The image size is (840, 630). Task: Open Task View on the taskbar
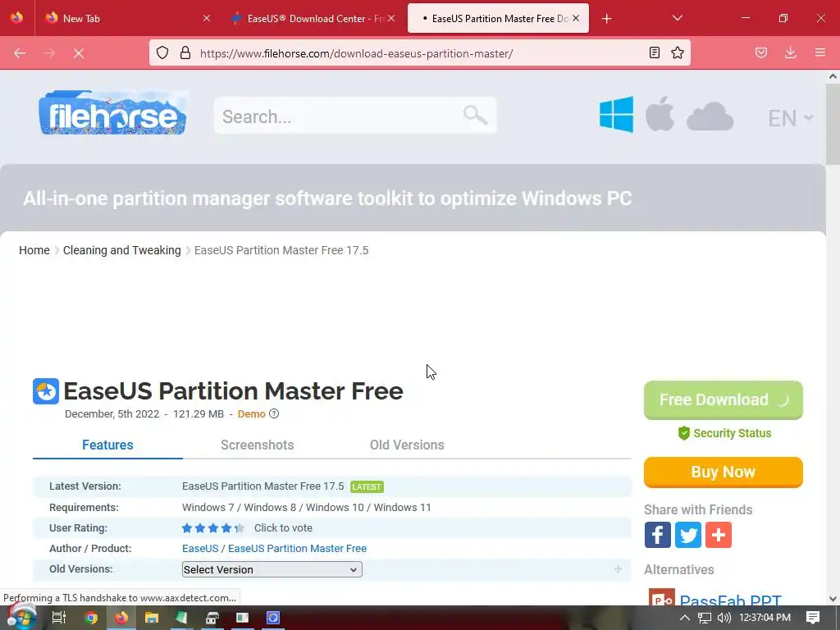coord(59,618)
